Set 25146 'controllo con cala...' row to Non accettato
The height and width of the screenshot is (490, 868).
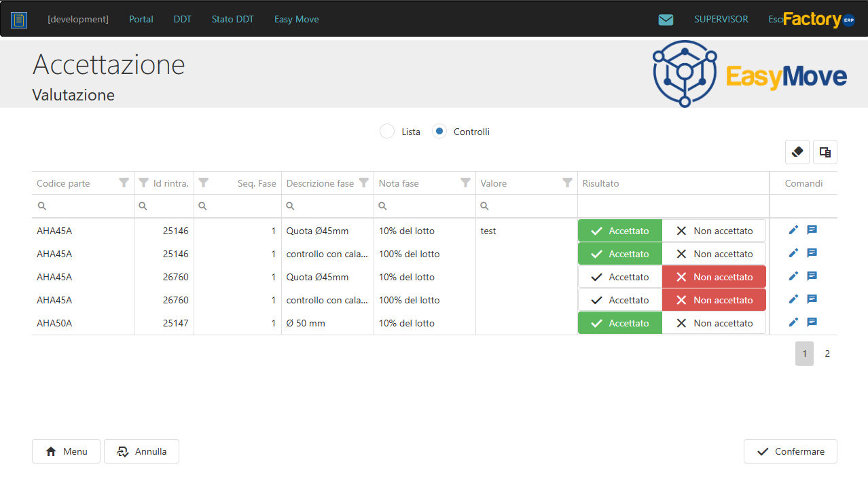(714, 254)
